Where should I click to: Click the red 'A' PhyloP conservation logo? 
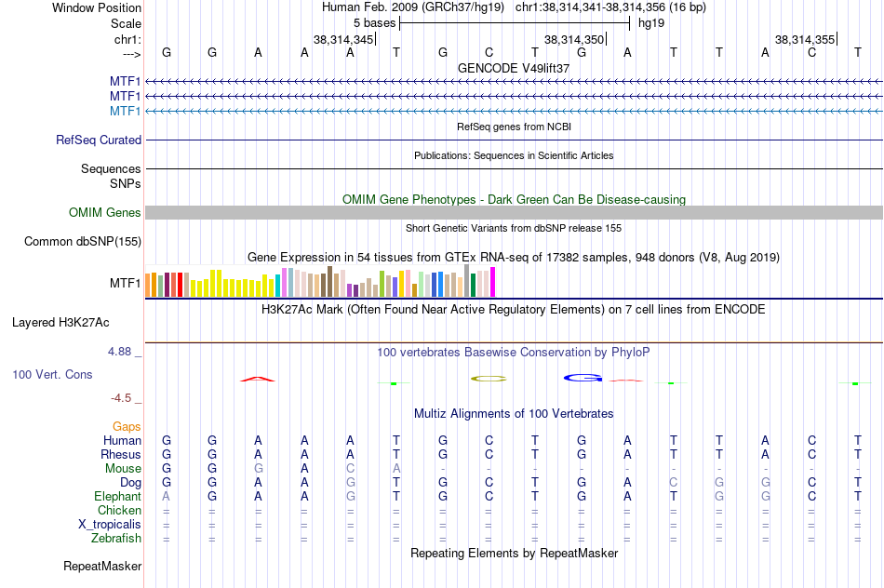tap(258, 379)
